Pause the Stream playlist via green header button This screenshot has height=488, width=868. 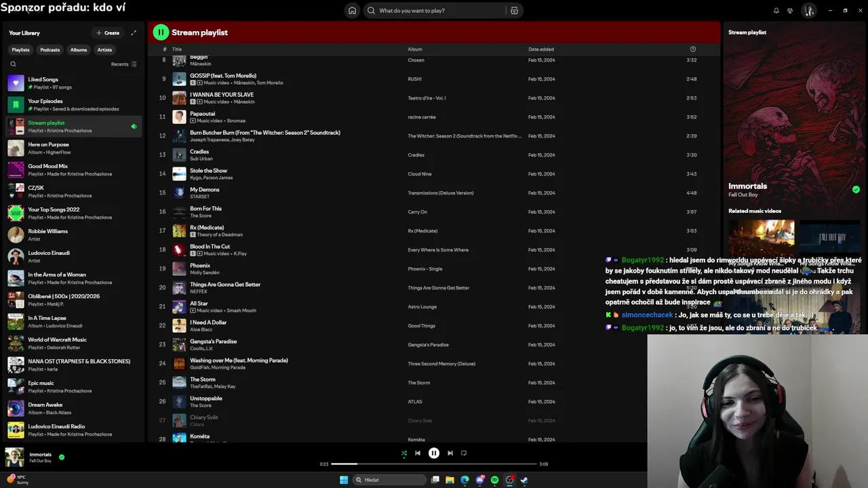click(161, 32)
